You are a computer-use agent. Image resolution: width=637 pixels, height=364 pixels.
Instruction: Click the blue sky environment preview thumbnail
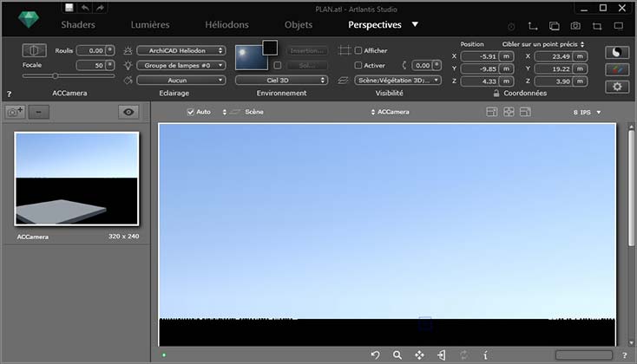[x=252, y=57]
